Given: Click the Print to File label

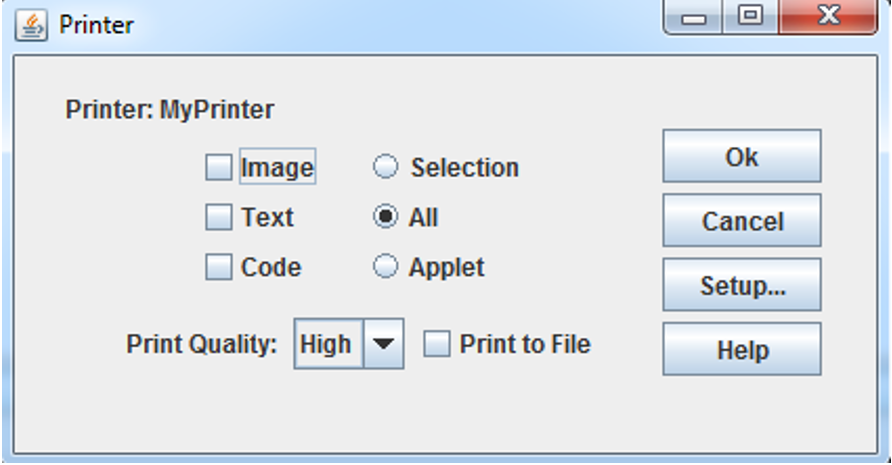Looking at the screenshot, I should (525, 344).
